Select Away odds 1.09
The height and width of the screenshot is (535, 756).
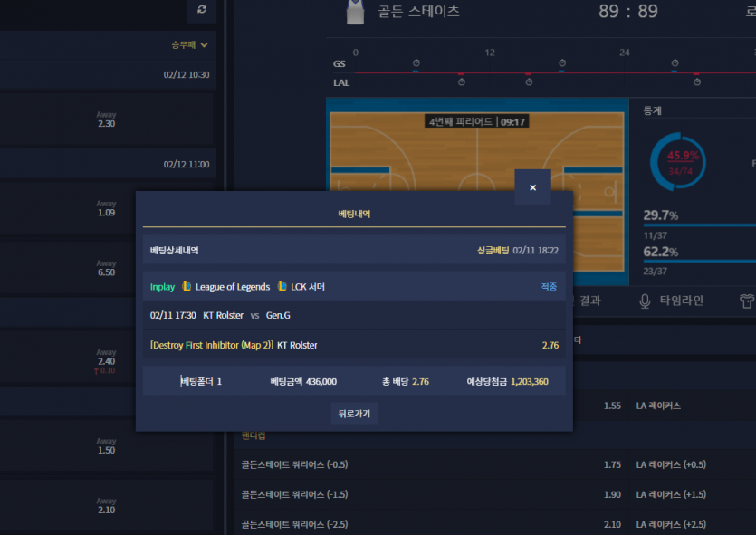(107, 208)
